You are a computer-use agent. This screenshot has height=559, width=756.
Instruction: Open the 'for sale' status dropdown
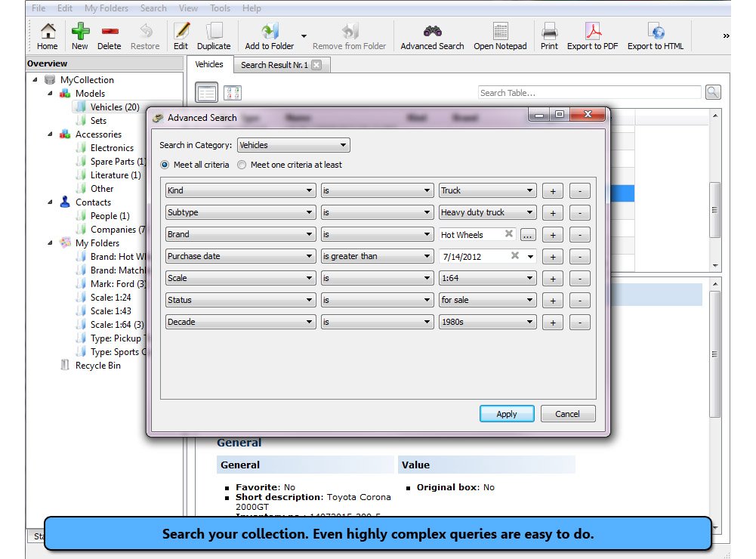pyautogui.click(x=487, y=300)
